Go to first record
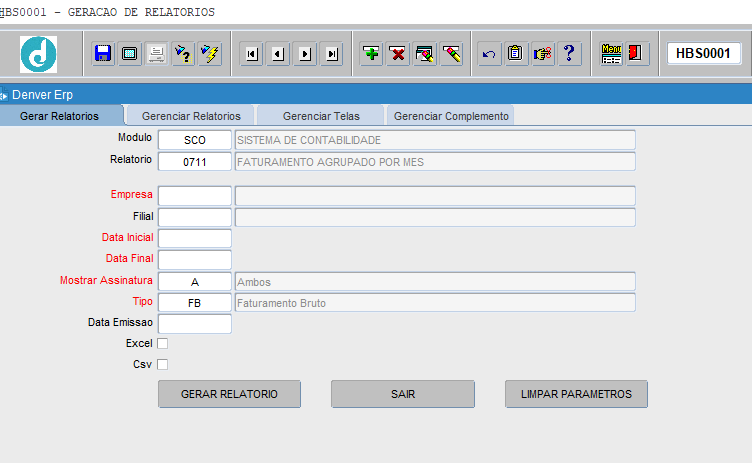The width and height of the screenshot is (752, 463). [252, 54]
